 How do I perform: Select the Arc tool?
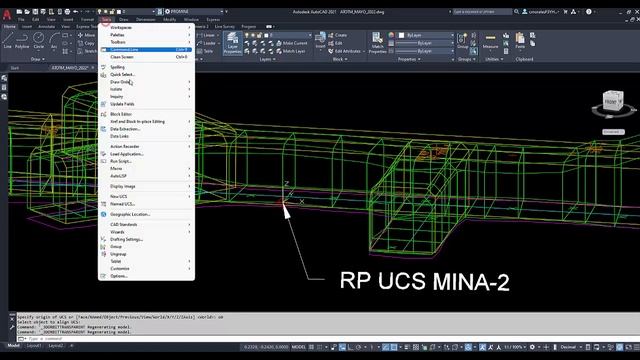point(54,40)
